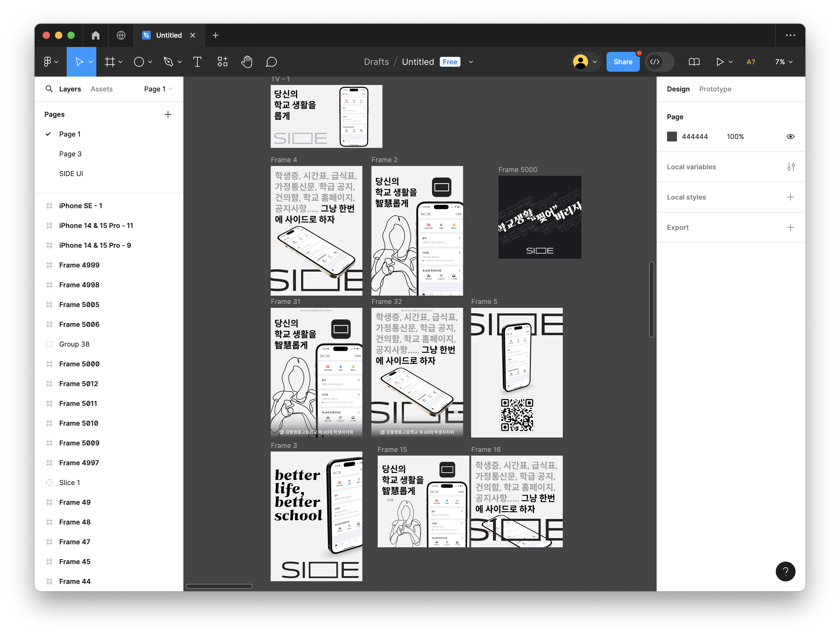Switch to the Assets tab

(101, 89)
